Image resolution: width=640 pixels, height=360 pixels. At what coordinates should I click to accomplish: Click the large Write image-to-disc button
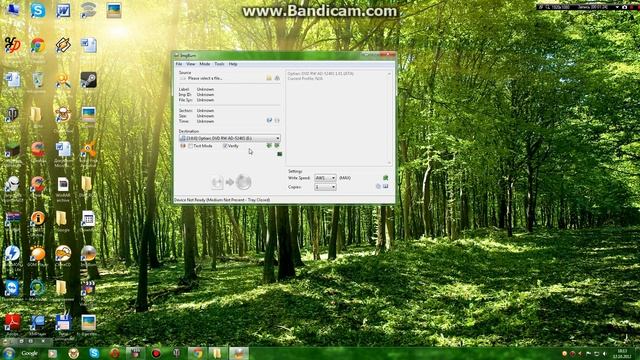231,182
